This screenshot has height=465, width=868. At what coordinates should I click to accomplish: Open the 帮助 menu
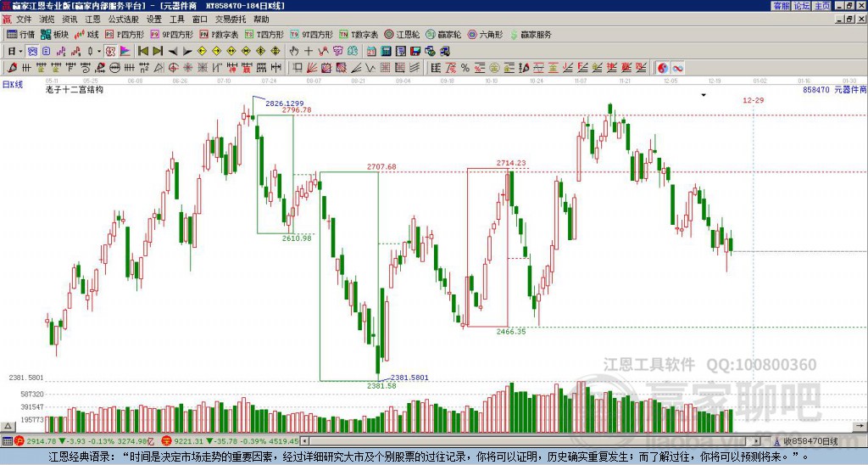(x=261, y=20)
